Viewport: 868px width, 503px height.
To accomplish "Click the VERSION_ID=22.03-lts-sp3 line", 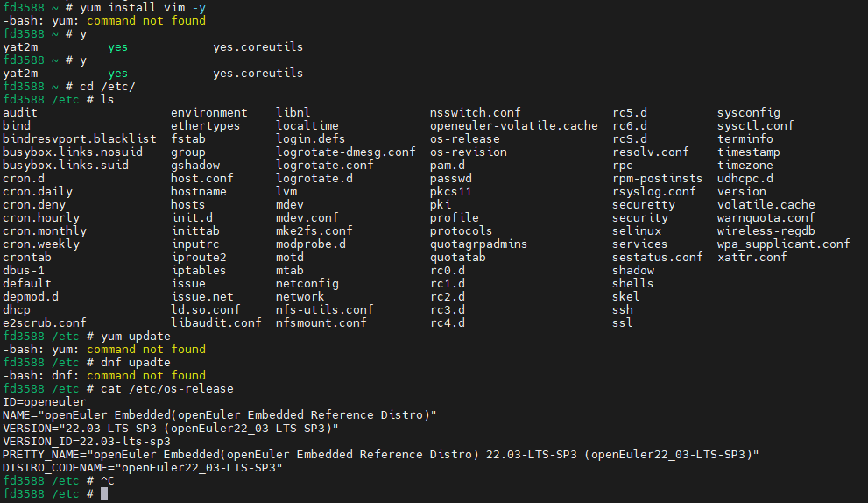I will [x=87, y=442].
